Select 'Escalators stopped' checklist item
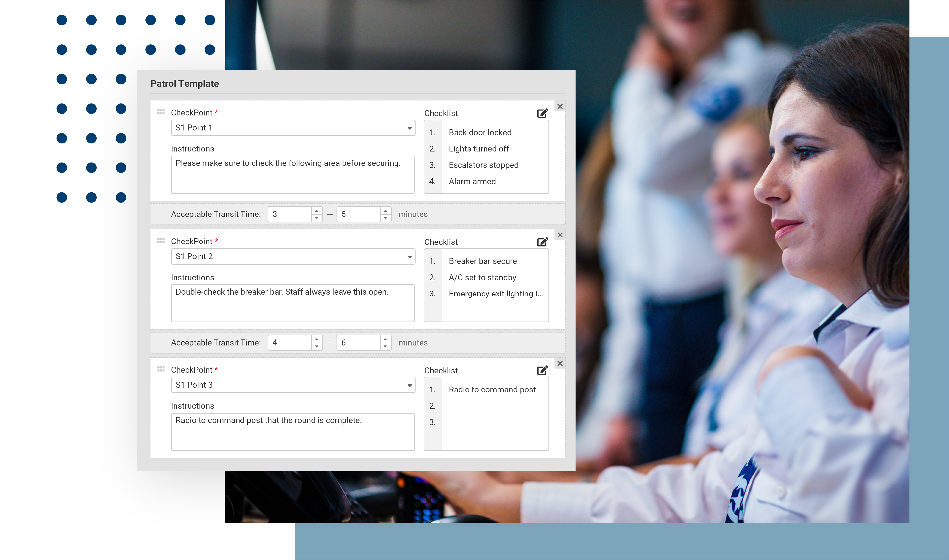This screenshot has width=949, height=560. [x=483, y=165]
